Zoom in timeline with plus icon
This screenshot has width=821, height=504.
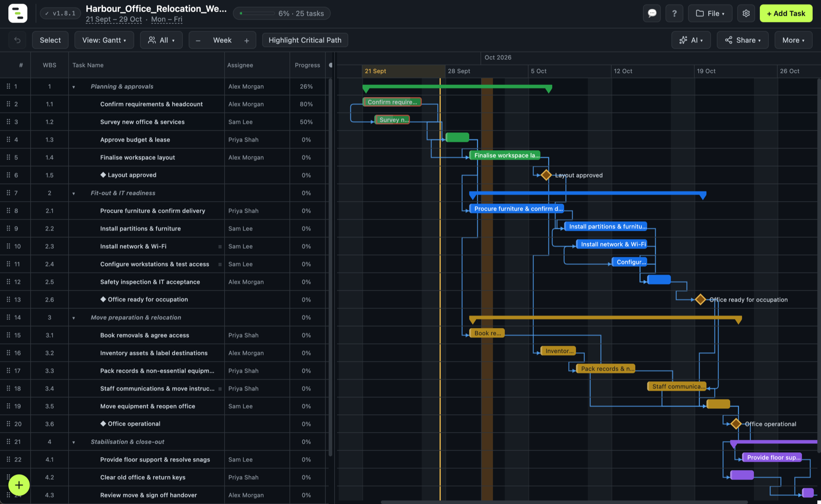[x=247, y=41]
